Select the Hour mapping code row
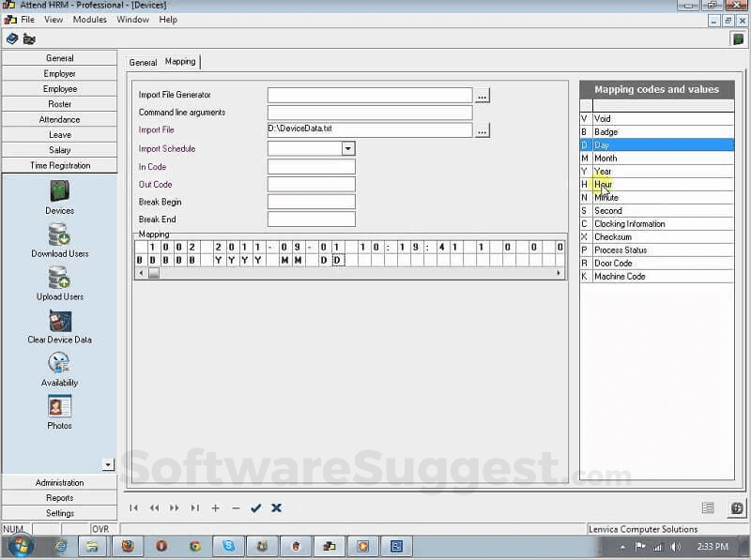Image resolution: width=751 pixels, height=560 pixels. [656, 184]
